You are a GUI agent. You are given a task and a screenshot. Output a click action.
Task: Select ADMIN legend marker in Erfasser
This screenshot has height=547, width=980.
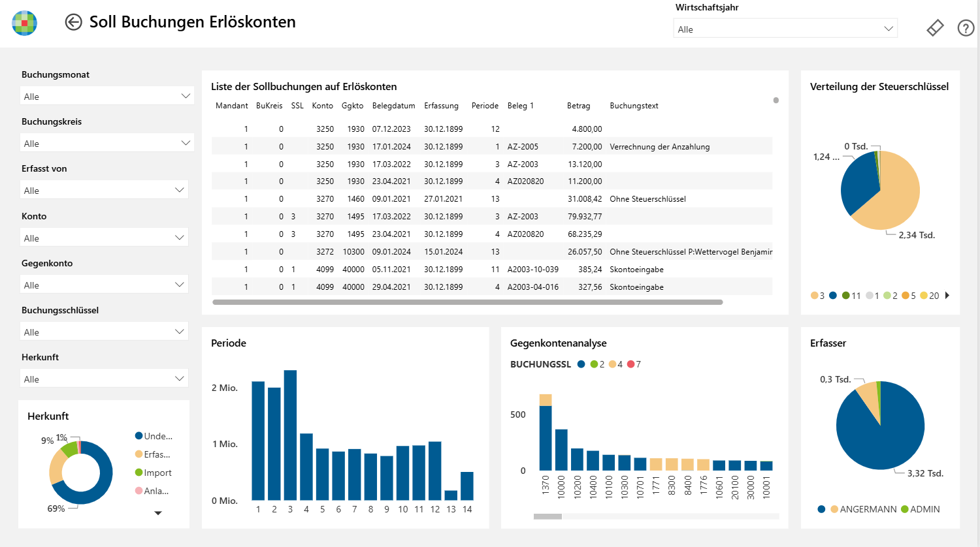pyautogui.click(x=905, y=509)
